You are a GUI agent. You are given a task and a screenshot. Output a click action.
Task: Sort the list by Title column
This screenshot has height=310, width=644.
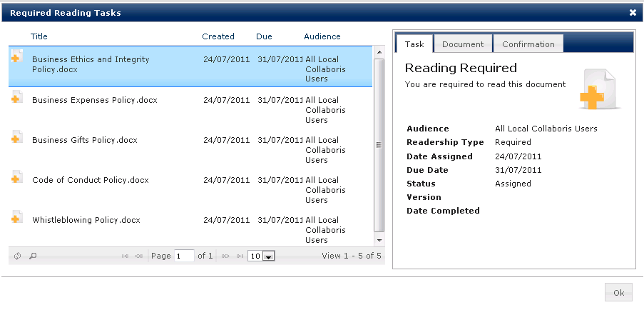(x=39, y=36)
